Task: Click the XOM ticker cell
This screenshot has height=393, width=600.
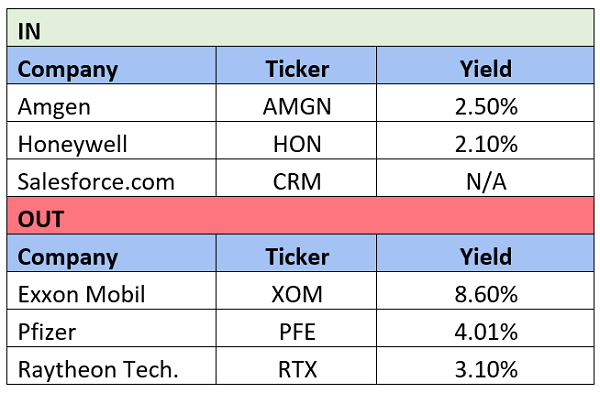Action: [296, 291]
